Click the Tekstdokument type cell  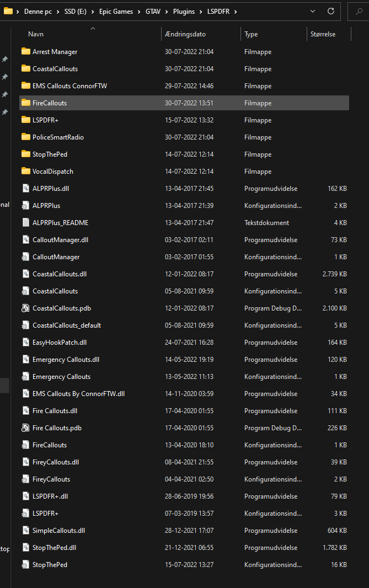(266, 223)
